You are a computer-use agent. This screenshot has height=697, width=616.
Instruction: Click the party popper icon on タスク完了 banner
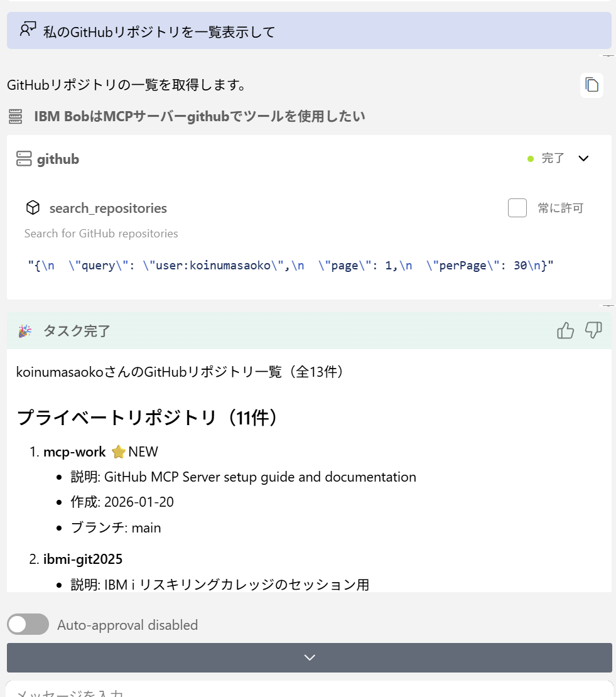pyautogui.click(x=23, y=330)
